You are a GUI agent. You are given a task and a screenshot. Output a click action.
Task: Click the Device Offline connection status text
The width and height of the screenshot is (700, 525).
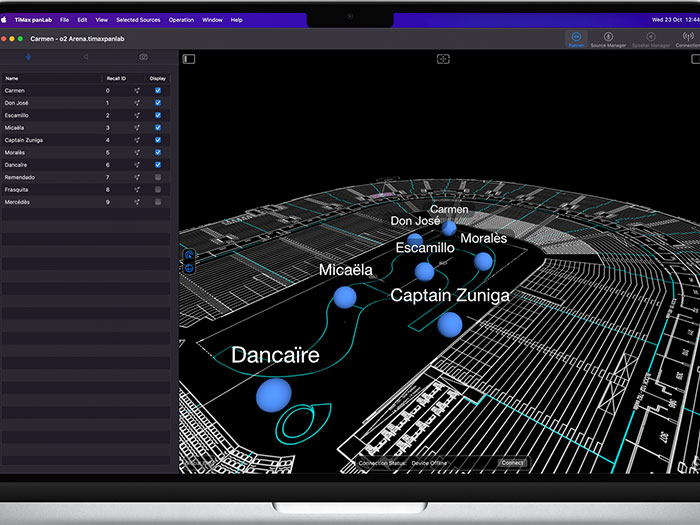point(429,463)
